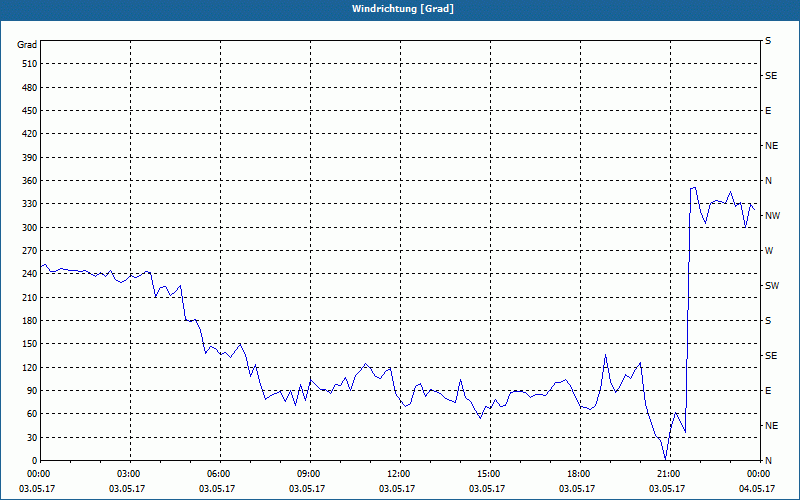The image size is (800, 500).
Task: Click the 00:00 label above 04.05.17
Action: coord(757,474)
